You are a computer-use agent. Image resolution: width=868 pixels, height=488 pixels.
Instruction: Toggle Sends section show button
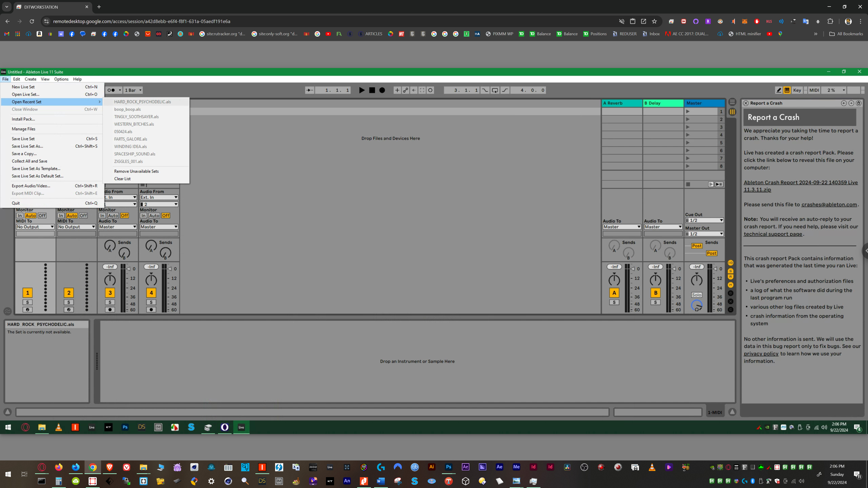[x=731, y=271]
